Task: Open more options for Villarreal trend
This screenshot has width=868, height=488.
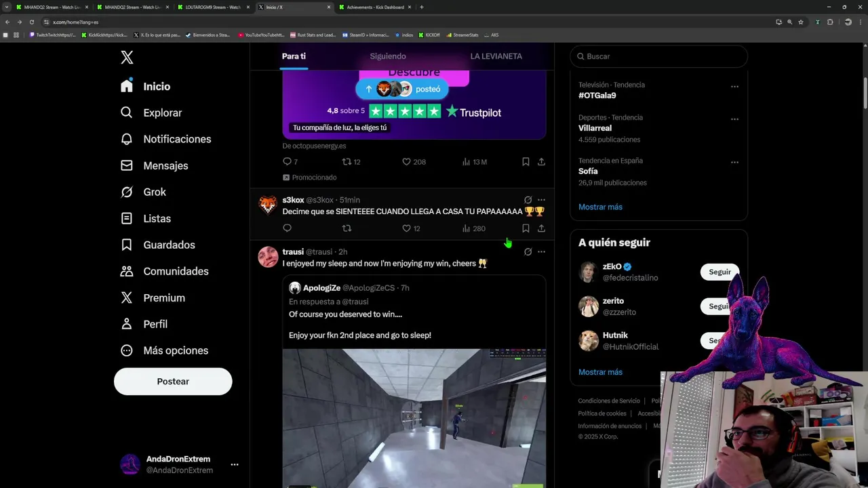Action: (734, 119)
